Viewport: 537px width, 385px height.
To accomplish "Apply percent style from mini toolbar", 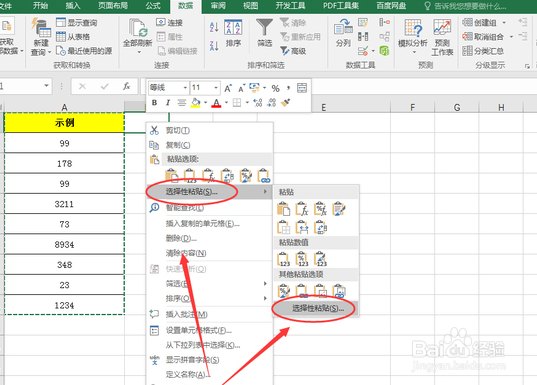I will (275, 88).
